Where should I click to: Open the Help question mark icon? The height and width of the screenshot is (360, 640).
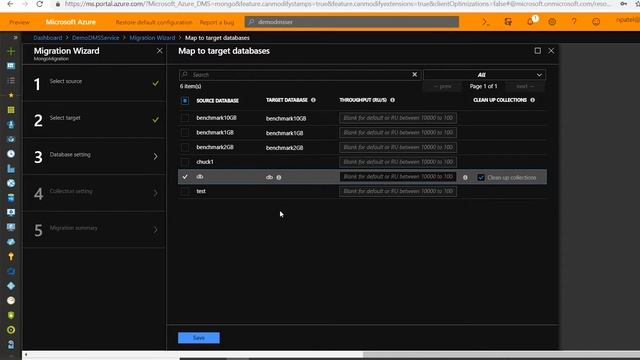coord(574,22)
